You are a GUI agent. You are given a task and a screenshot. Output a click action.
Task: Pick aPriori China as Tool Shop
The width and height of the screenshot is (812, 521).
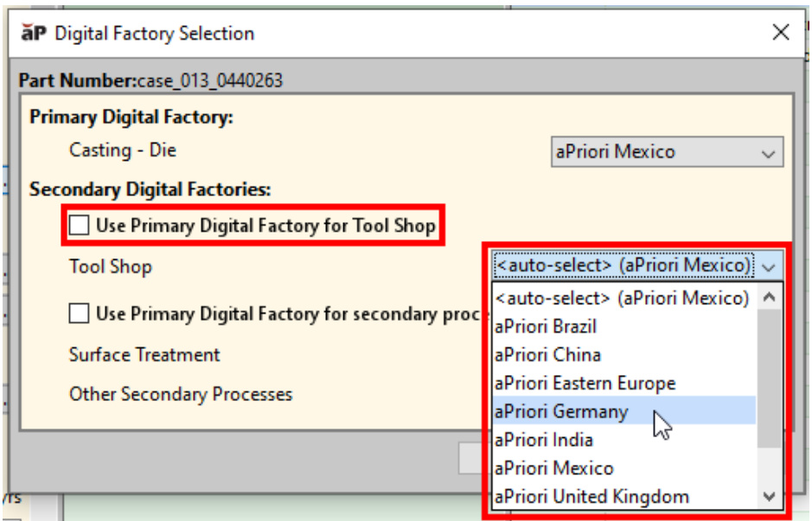(547, 355)
